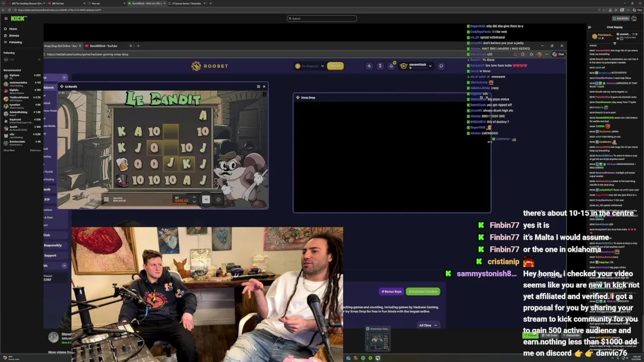Click the yellow Roobet Deposit button
Screen dimensions: 644x362
click(x=335, y=66)
